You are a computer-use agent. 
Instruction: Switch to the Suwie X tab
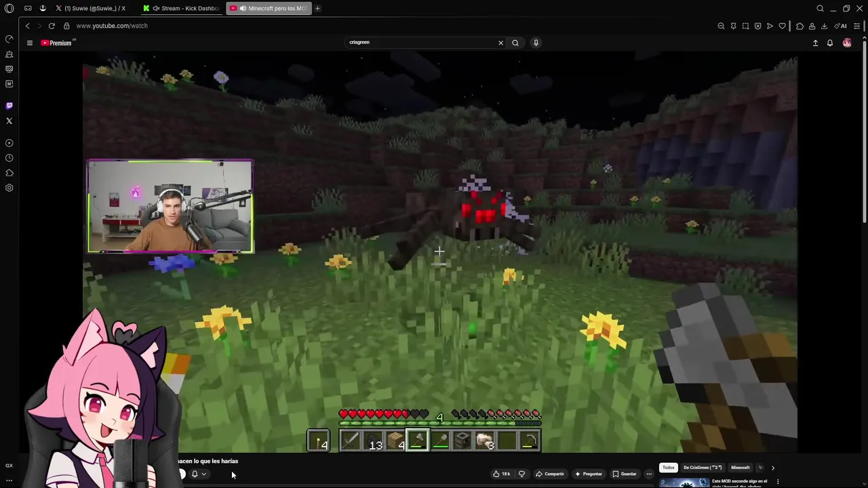coord(91,8)
